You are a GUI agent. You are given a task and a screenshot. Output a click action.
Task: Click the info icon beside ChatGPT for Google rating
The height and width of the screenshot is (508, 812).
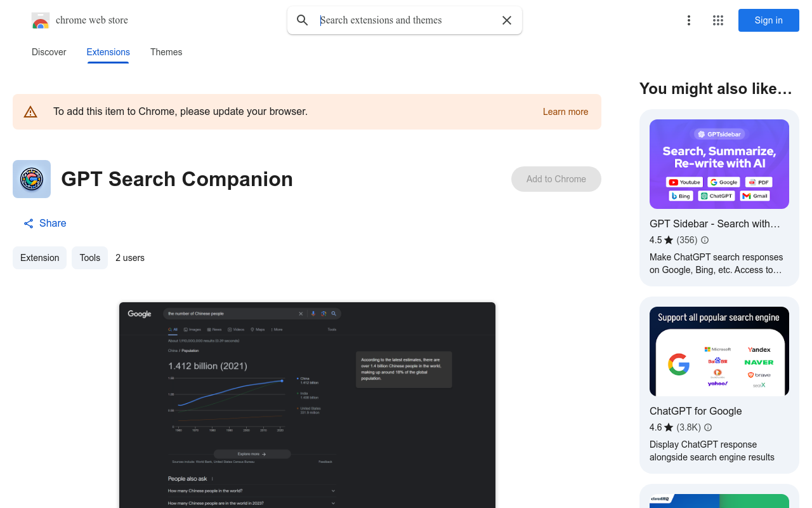pyautogui.click(x=708, y=427)
